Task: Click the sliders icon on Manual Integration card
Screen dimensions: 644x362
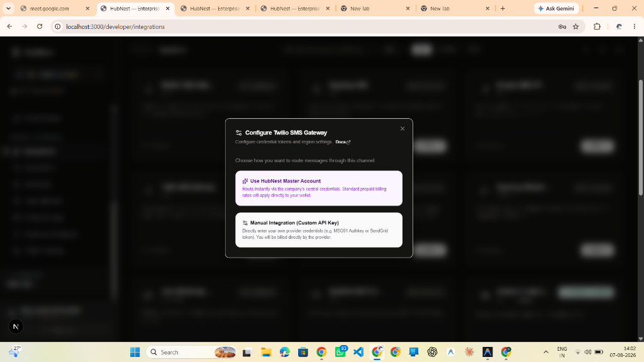Action: tap(245, 223)
